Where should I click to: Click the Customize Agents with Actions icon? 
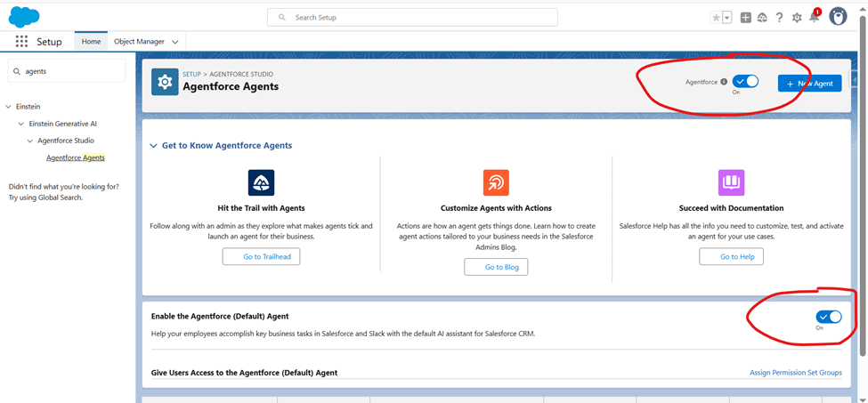(496, 182)
